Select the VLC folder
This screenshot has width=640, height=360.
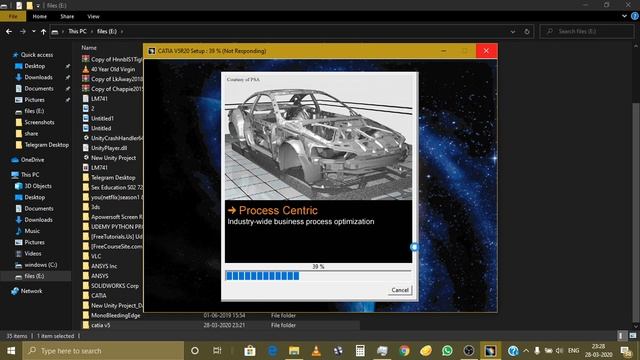pyautogui.click(x=96, y=256)
